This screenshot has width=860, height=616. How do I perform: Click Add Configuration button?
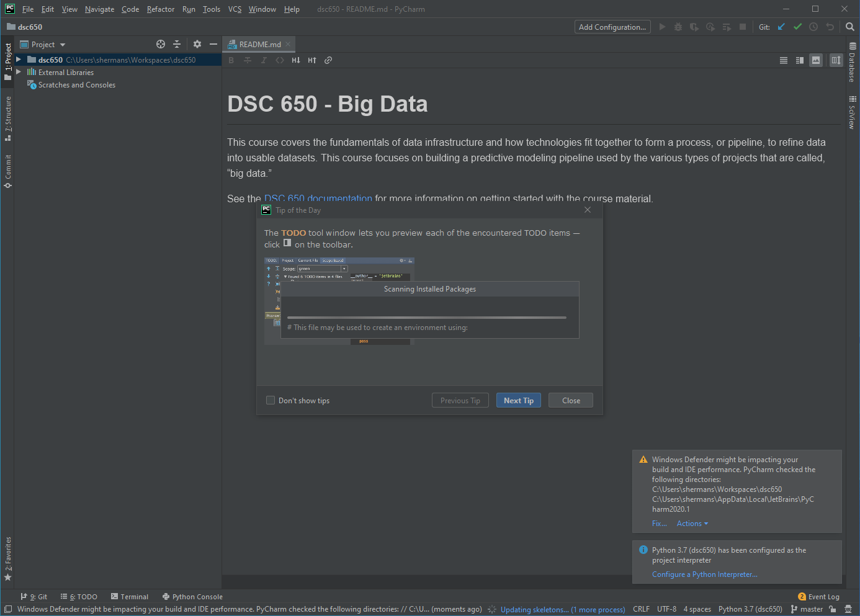click(x=612, y=27)
